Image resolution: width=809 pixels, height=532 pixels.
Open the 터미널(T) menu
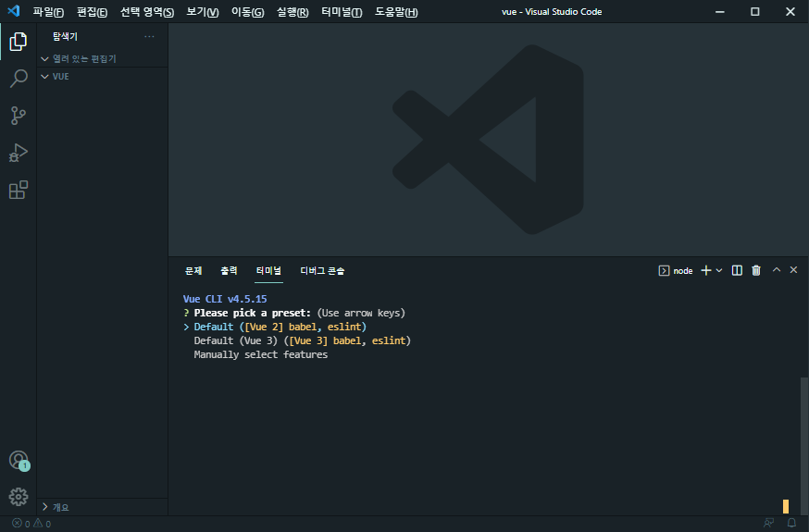[x=342, y=11]
